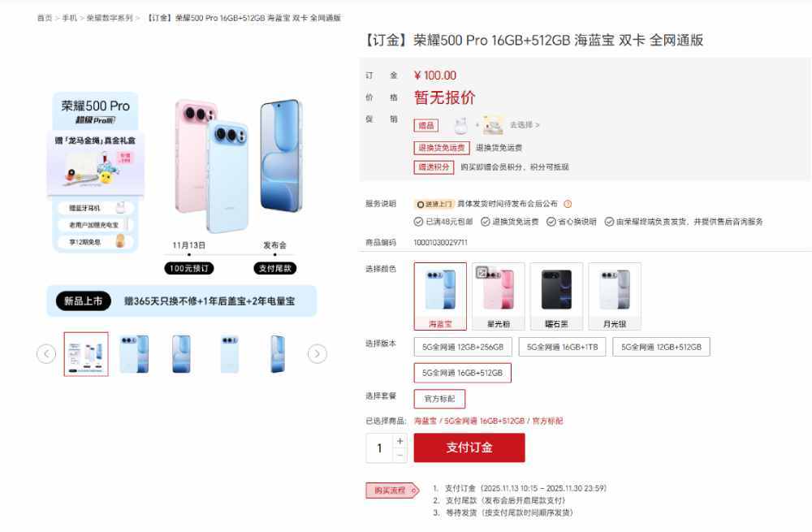The image size is (812, 532).
Task: Click the previous thumbnails arrow
Action: [46, 354]
